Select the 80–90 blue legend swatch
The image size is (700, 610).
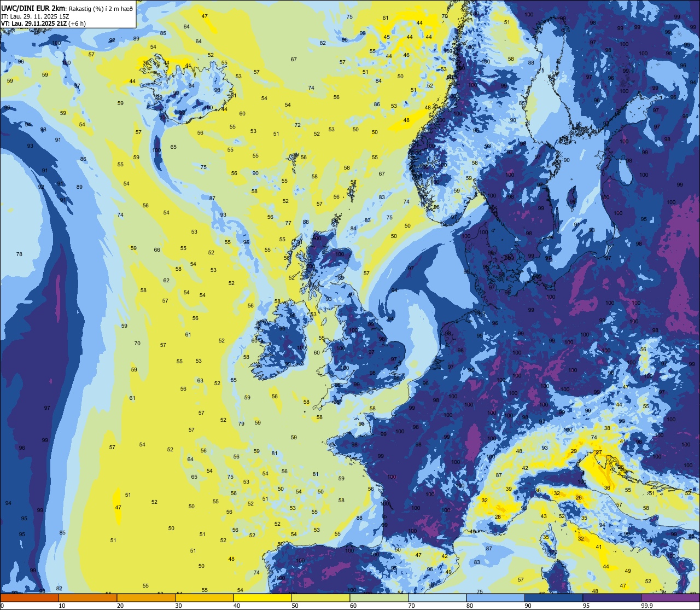point(495,598)
